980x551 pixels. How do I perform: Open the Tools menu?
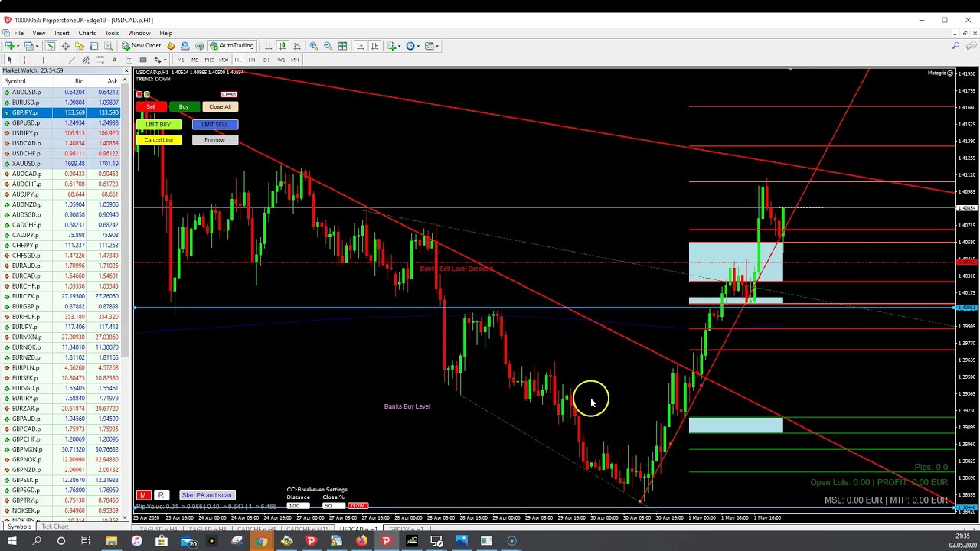click(x=112, y=33)
